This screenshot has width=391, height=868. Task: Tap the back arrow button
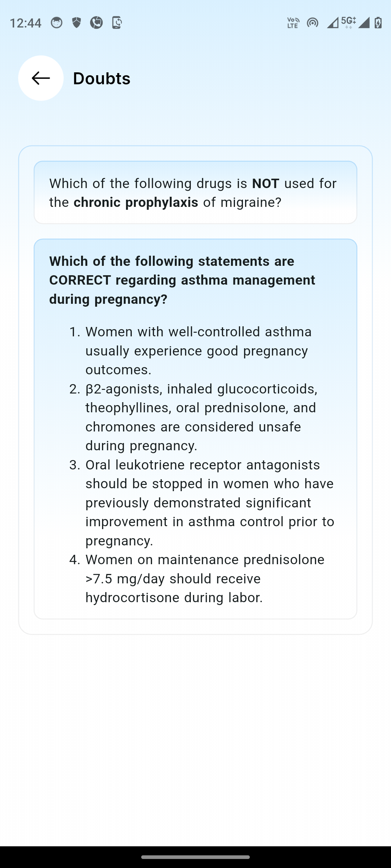point(41,78)
